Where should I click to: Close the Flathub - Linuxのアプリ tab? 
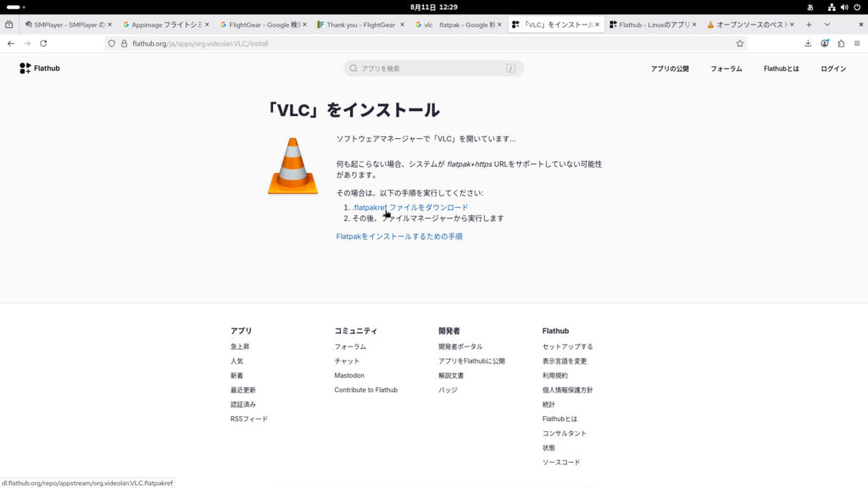point(694,25)
